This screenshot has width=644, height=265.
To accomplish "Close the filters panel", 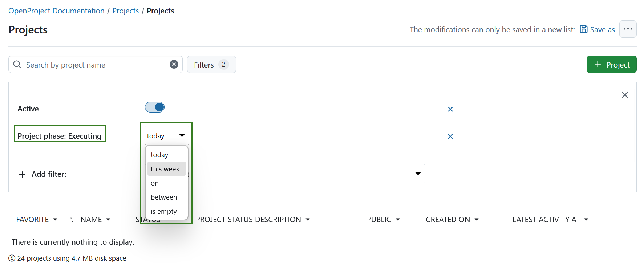I will pos(624,95).
